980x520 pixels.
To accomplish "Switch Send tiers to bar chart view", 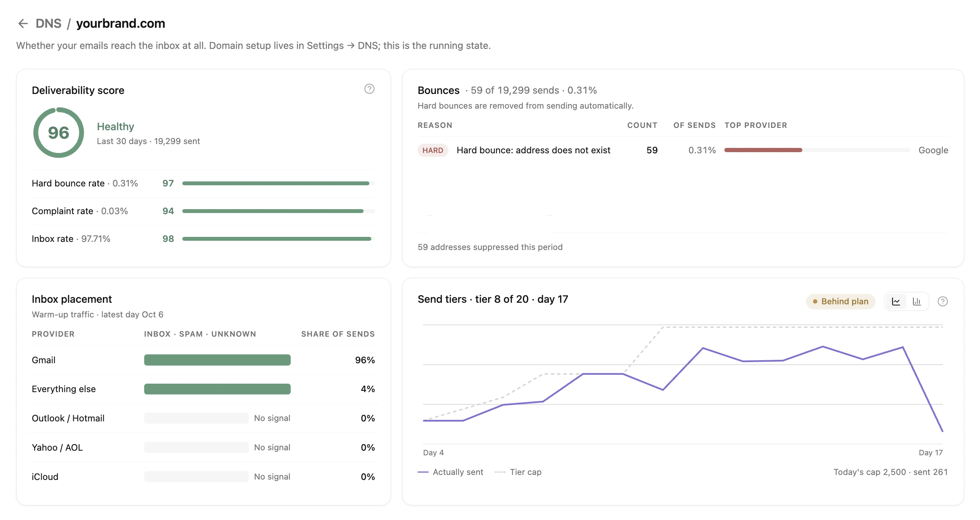I will 916,301.
